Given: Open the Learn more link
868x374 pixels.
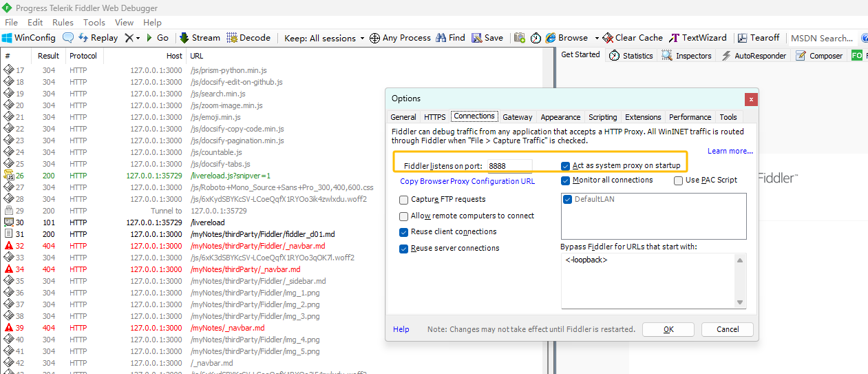Looking at the screenshot, I should pyautogui.click(x=730, y=151).
